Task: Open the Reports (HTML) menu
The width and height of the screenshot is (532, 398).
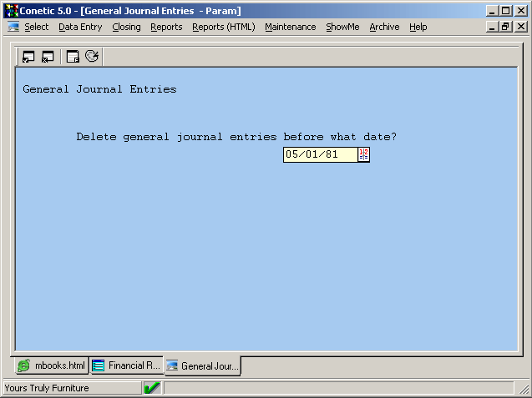Action: (223, 27)
